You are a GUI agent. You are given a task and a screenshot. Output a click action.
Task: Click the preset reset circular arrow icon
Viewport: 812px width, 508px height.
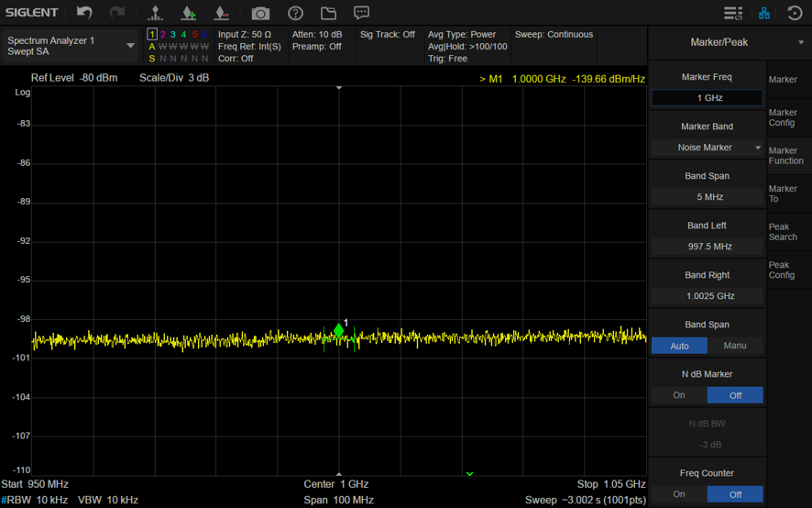(795, 13)
